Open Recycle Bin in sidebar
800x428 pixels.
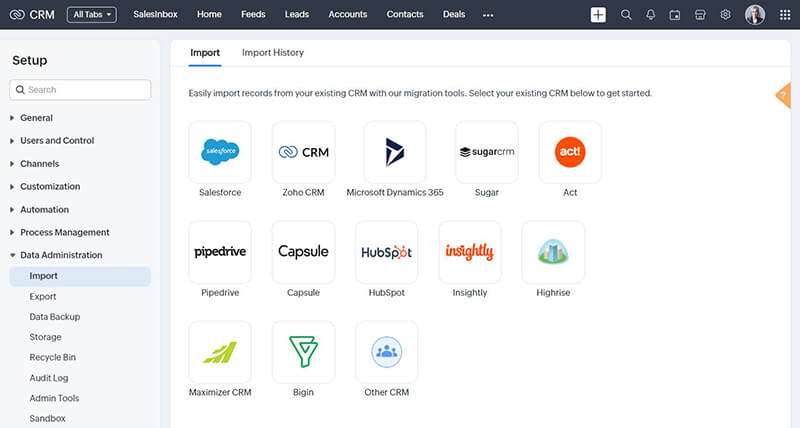click(53, 358)
